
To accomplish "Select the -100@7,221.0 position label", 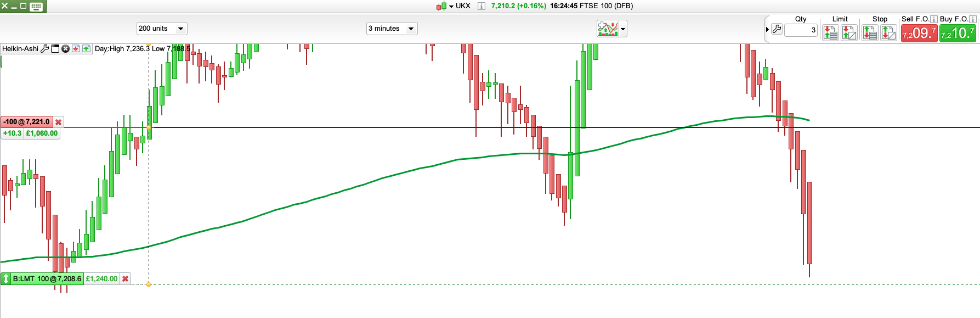I will tap(26, 122).
